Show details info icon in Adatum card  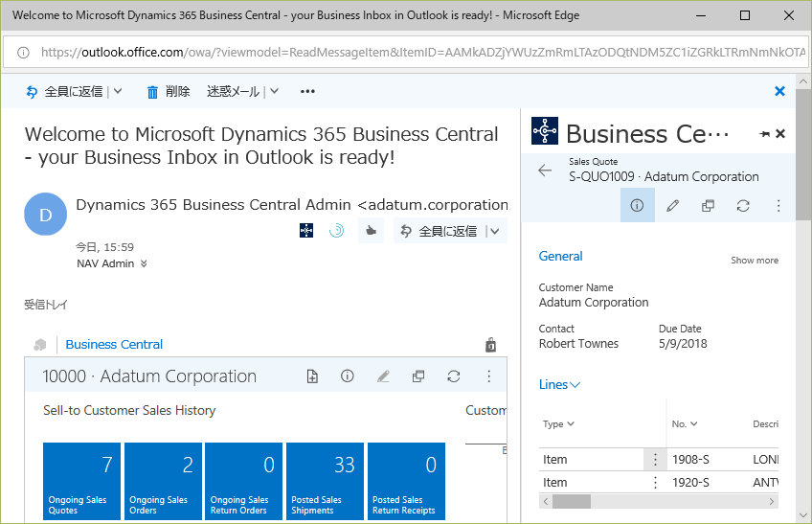348,376
